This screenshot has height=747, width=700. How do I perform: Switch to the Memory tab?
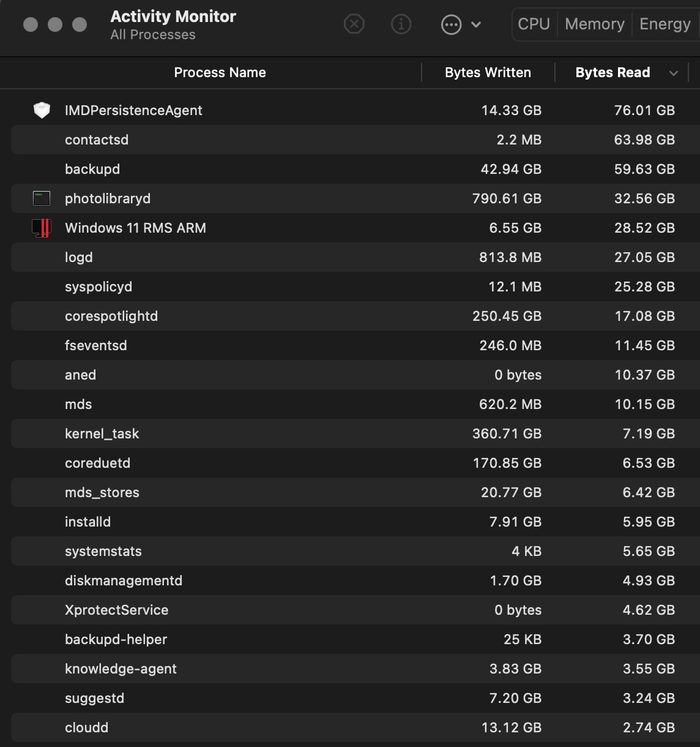(x=594, y=24)
